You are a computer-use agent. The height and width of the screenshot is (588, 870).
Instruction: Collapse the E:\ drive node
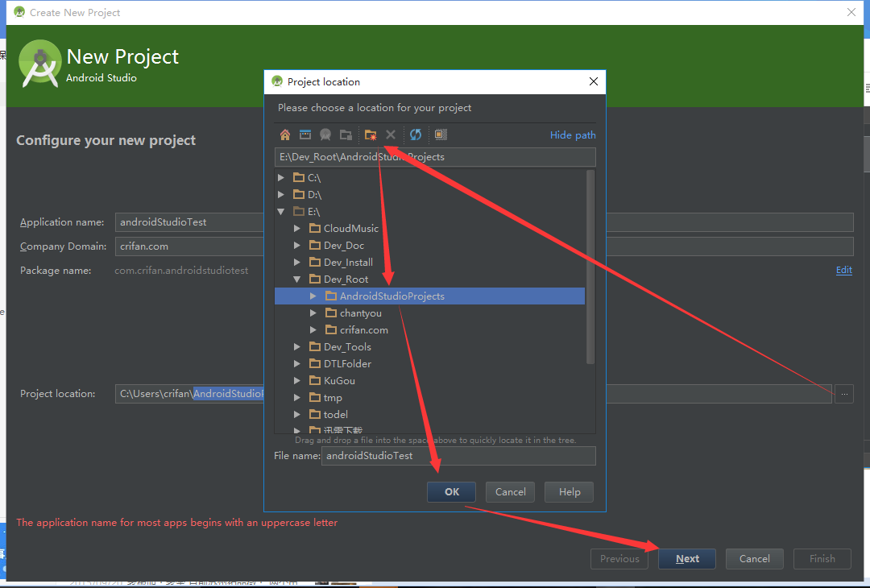281,211
